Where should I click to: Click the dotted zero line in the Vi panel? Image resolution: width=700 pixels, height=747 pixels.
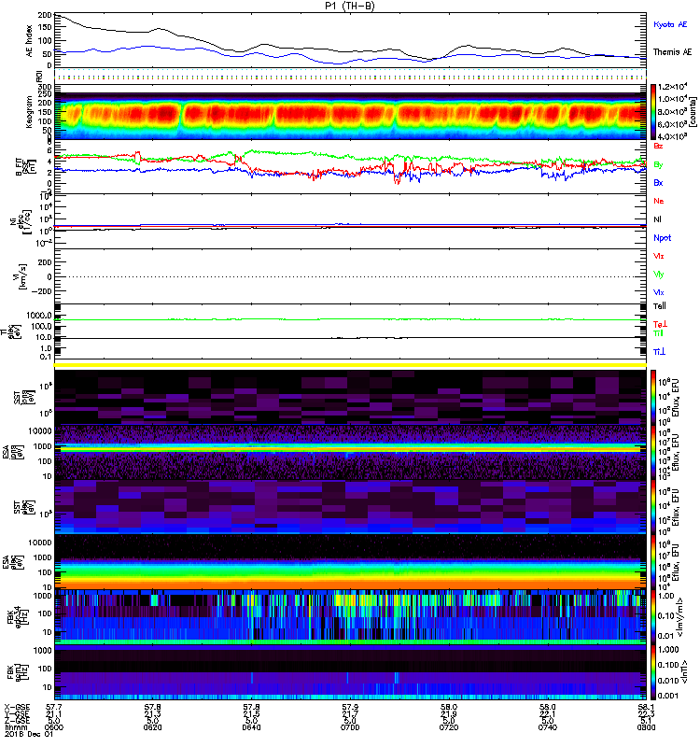click(350, 276)
